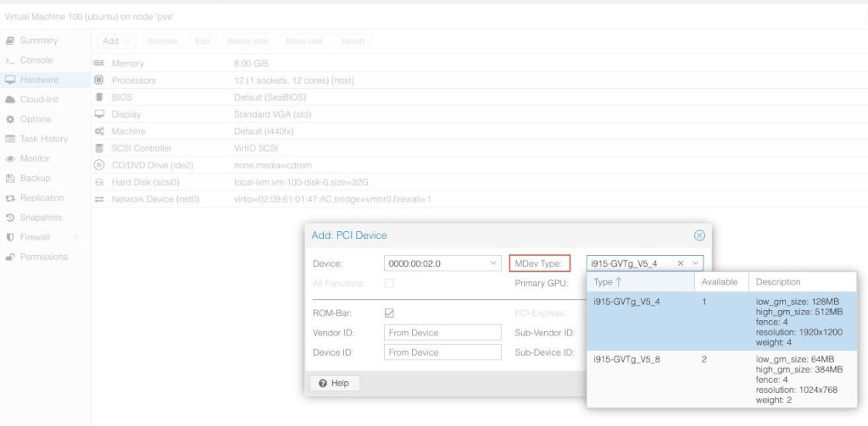Collapse the MDev Type dropdown arrow
The image size is (868, 426).
pos(695,263)
